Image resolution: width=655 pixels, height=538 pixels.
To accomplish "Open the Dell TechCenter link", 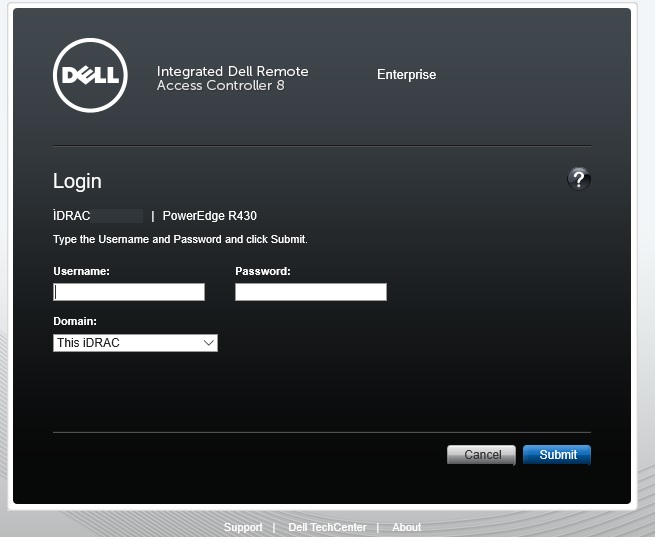I will coord(327,527).
